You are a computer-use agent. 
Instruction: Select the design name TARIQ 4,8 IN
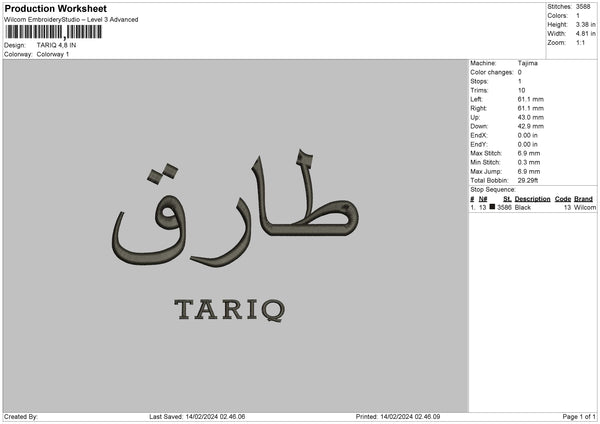click(56, 45)
